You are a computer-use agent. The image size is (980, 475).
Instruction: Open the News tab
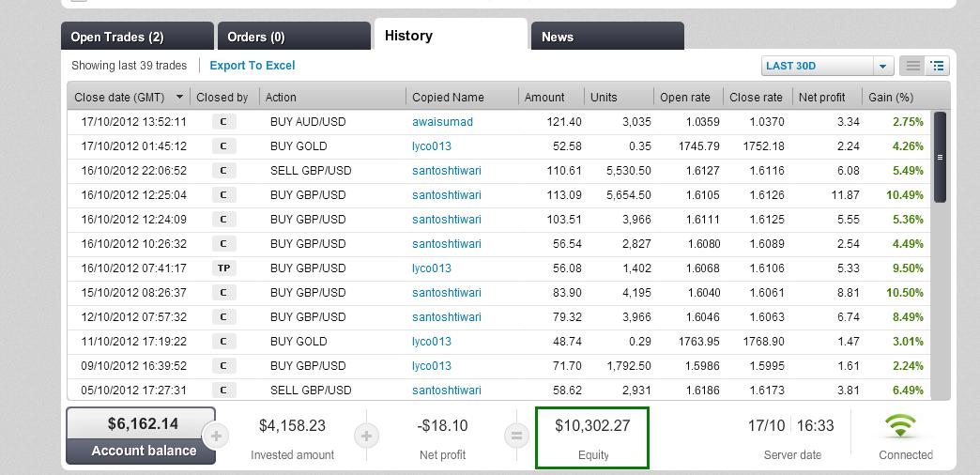[x=606, y=37]
